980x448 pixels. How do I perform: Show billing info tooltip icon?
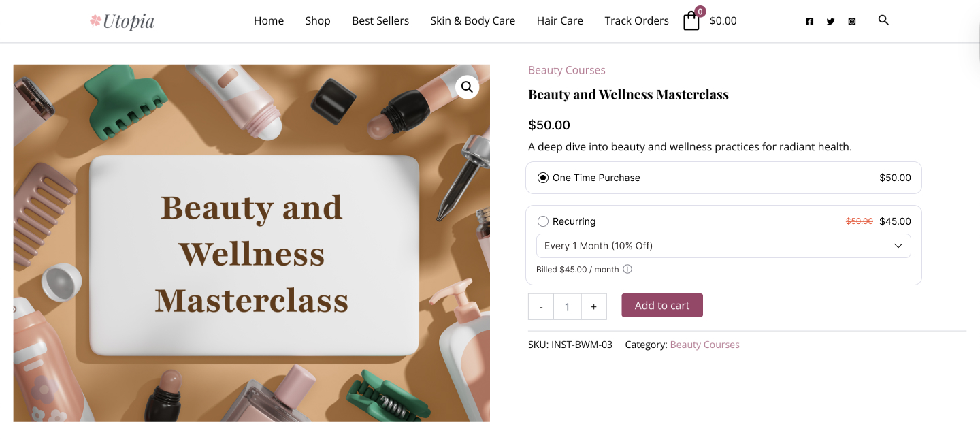[x=627, y=269]
